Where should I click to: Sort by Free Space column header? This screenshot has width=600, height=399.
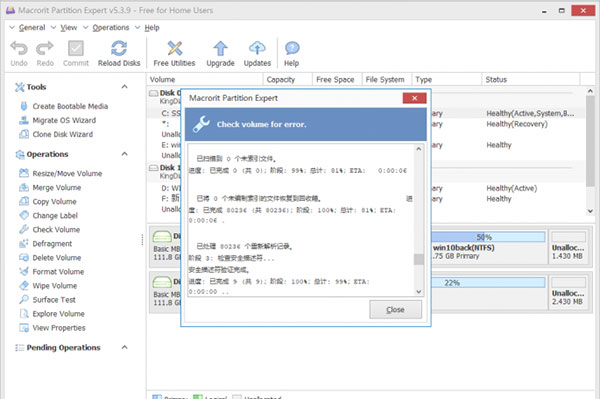(337, 80)
